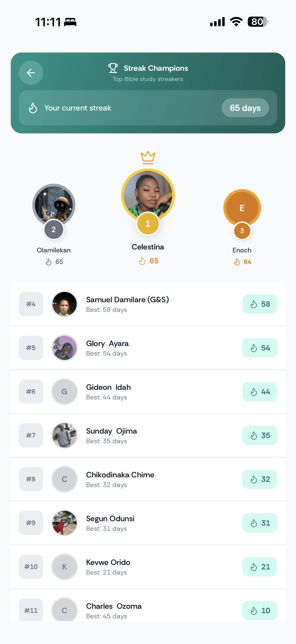This screenshot has width=296, height=644.
Task: Click the trophy icon beside Streak Champions
Action: pos(113,68)
